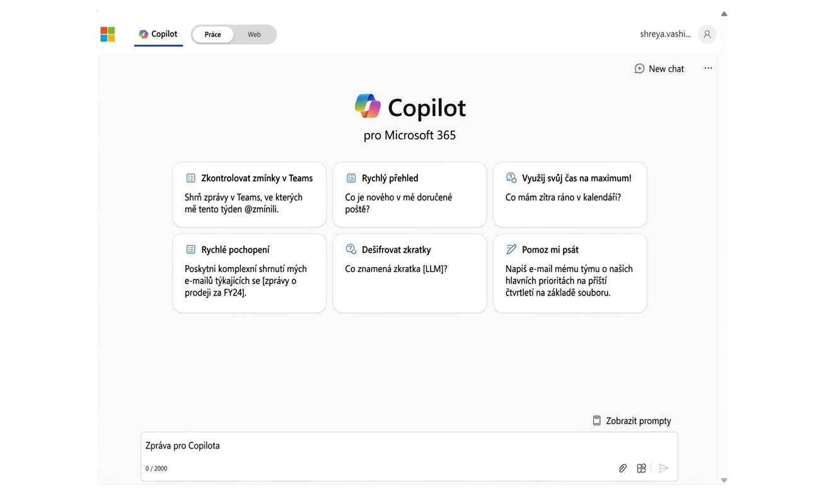
Task: Click the attach file paperclip icon
Action: click(622, 468)
